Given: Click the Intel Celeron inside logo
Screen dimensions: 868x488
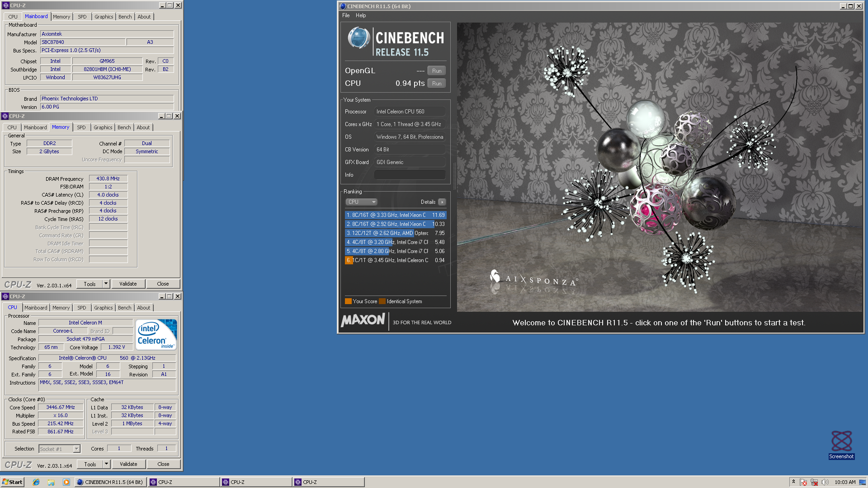Looking at the screenshot, I should click(156, 335).
